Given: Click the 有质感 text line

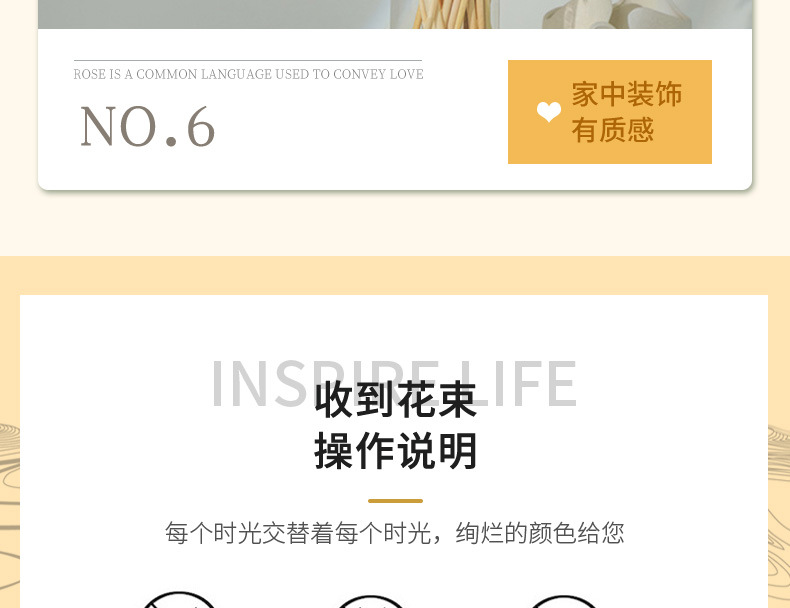Looking at the screenshot, I should (613, 129).
